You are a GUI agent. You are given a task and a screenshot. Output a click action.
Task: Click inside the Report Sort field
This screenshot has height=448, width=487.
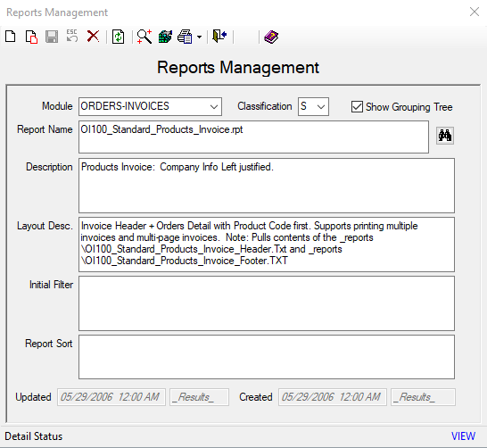[267, 357]
